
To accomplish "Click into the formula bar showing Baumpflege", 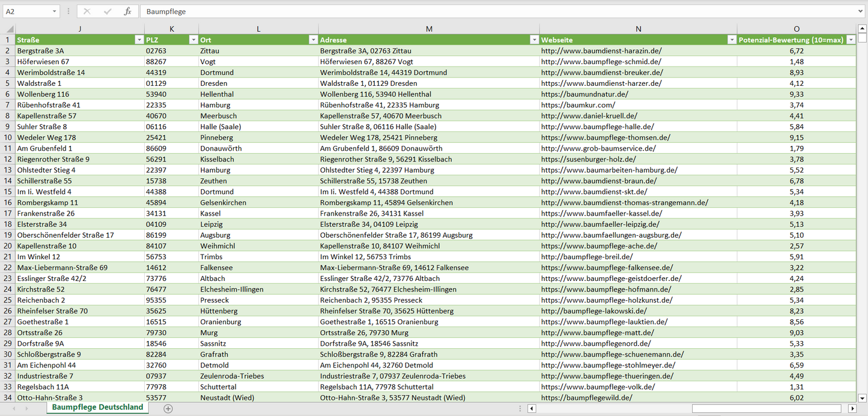I will pyautogui.click(x=481, y=11).
